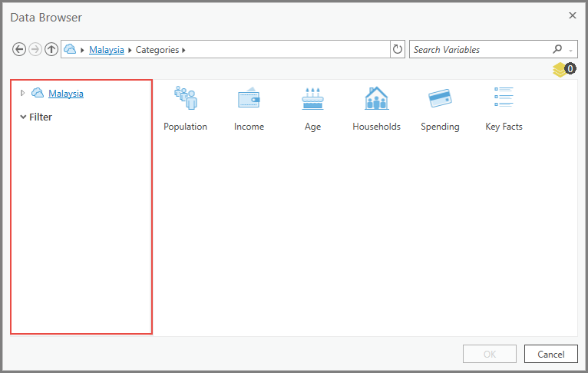Click Malaysia link in tree panel

(66, 94)
